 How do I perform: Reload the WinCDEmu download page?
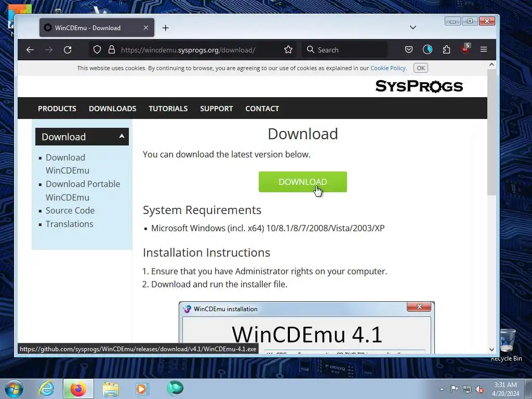point(68,50)
